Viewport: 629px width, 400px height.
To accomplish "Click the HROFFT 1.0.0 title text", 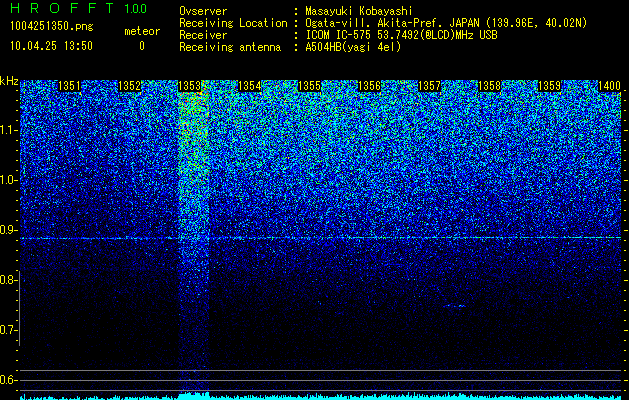I will pyautogui.click(x=78, y=8).
